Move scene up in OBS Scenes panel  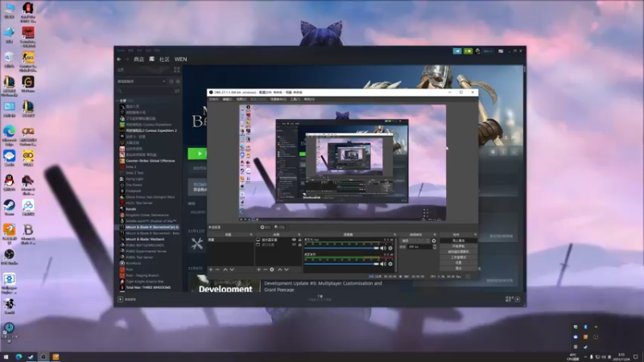[225, 269]
